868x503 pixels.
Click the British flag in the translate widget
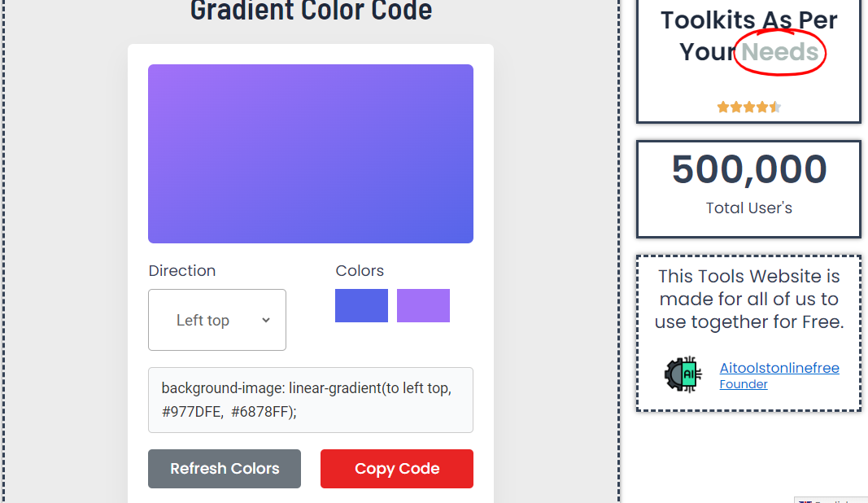(805, 501)
